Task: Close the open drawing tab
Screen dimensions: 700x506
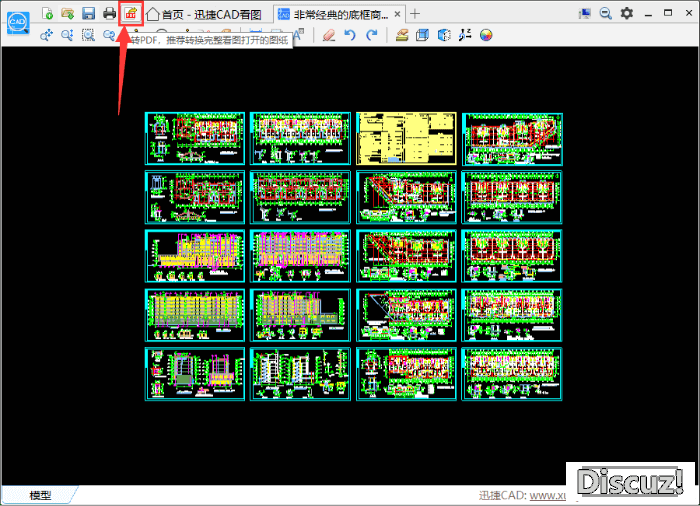Action: click(398, 14)
